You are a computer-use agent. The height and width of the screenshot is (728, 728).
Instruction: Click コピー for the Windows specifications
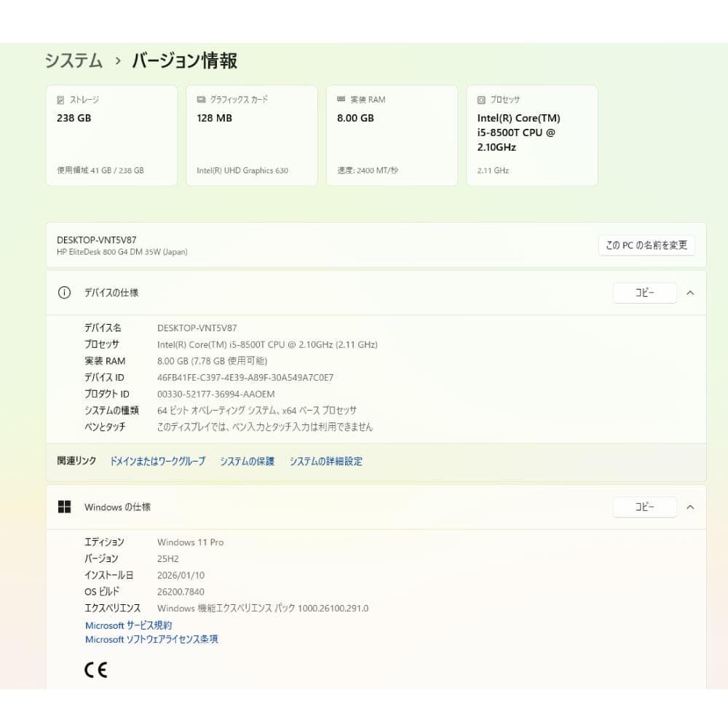pos(644,507)
